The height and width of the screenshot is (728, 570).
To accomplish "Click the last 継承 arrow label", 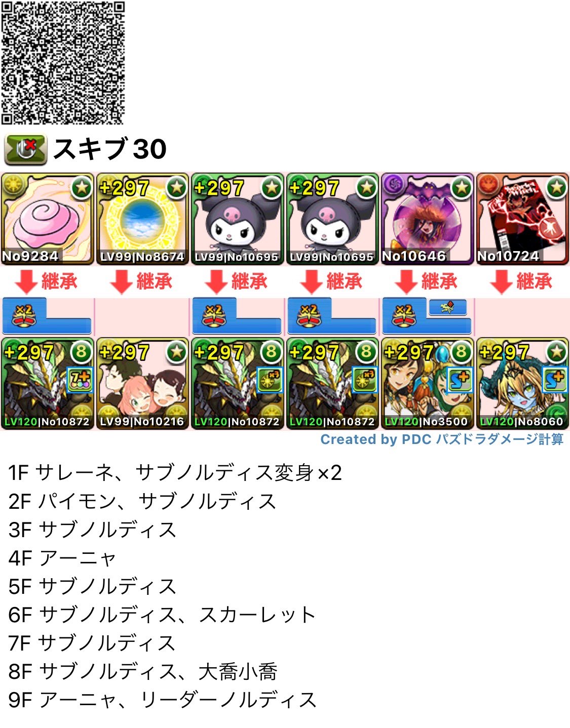I will coord(521,281).
